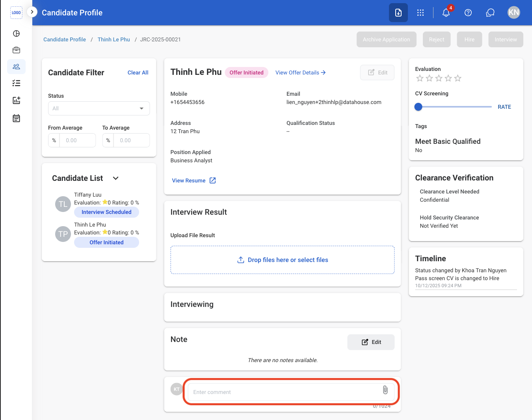
Task: Open notifications bell with 4 alerts
Action: [x=446, y=13]
